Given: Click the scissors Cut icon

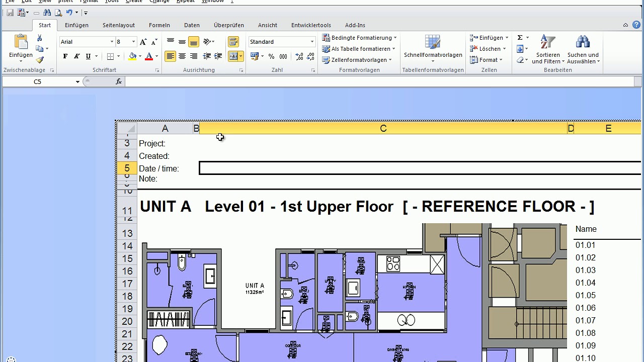Looking at the screenshot, I should click(40, 38).
